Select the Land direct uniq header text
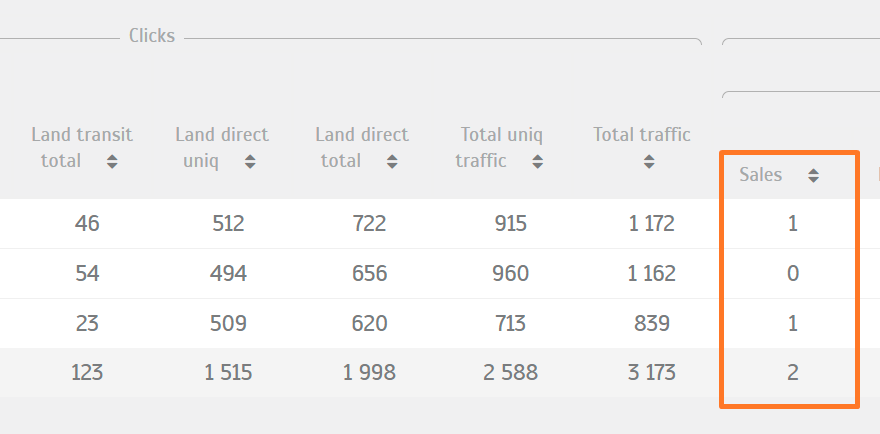The width and height of the screenshot is (880, 434). pyautogui.click(x=222, y=148)
